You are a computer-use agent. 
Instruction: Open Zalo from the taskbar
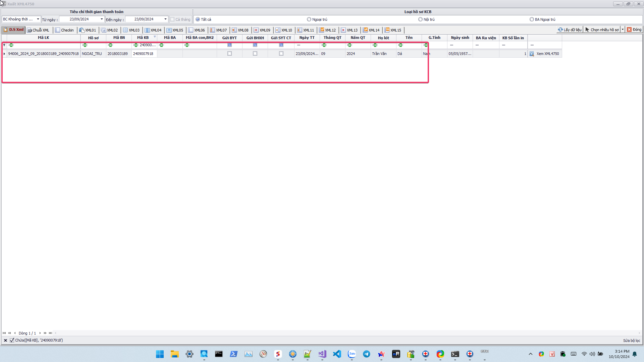point(352,354)
